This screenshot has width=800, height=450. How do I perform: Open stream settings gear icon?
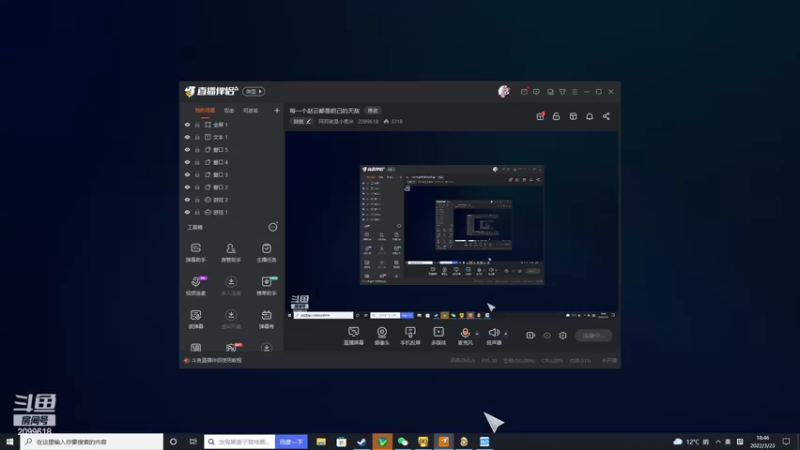[563, 335]
